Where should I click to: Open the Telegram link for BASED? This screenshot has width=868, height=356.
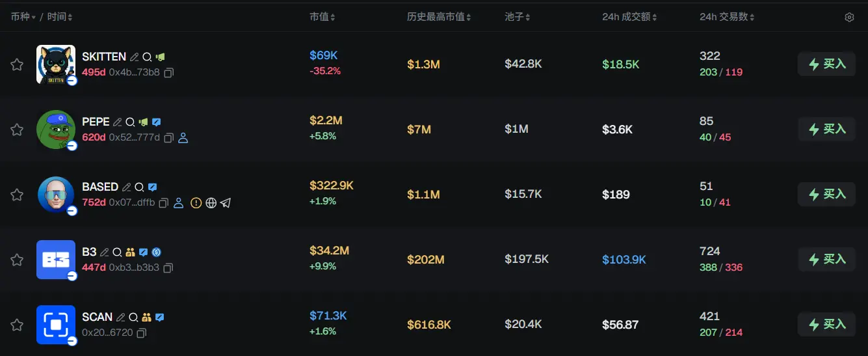coord(226,203)
